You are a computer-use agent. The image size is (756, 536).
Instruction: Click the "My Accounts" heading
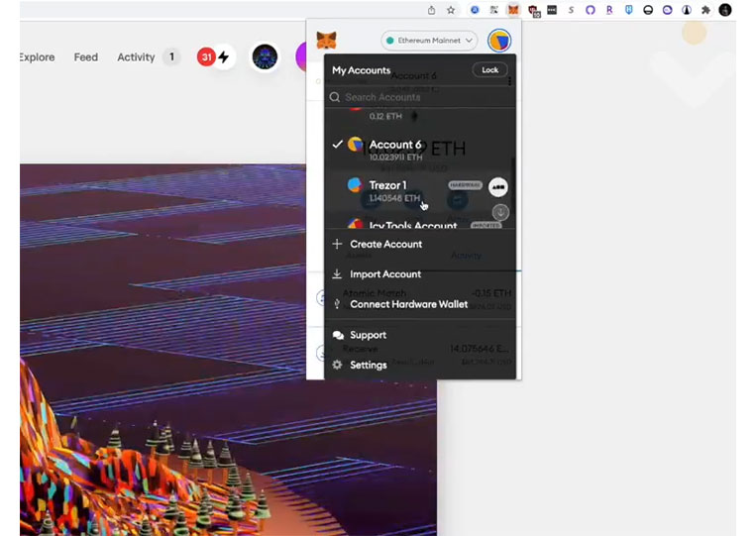click(x=361, y=70)
